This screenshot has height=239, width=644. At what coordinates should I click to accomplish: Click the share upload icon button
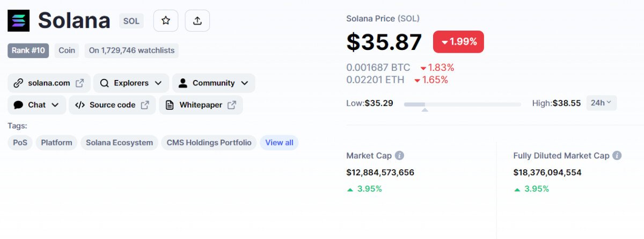[197, 20]
